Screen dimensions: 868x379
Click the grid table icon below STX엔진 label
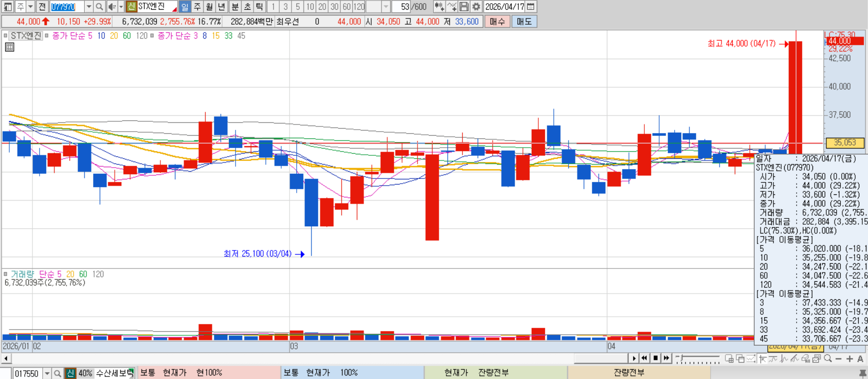(x=9, y=47)
